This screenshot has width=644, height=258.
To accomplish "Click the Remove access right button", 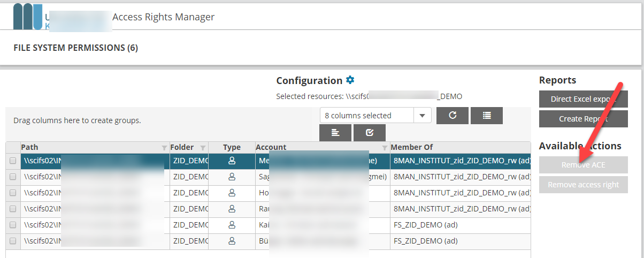I will (583, 185).
